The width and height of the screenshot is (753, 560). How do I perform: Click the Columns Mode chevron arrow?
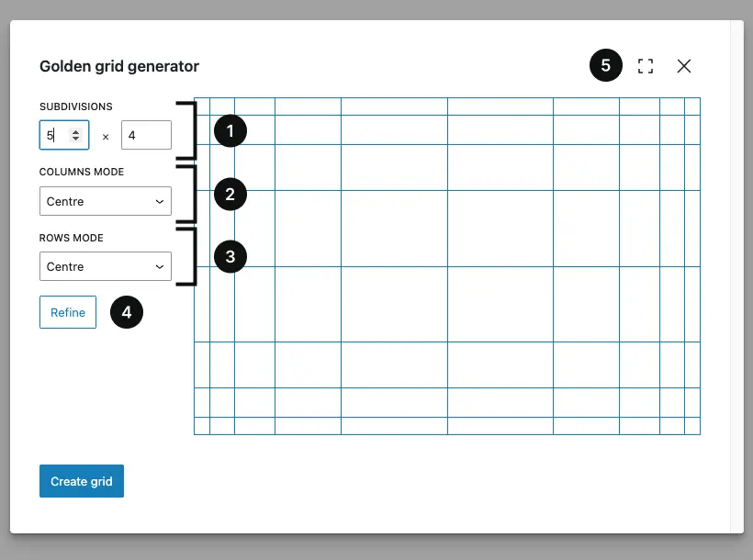coord(161,201)
